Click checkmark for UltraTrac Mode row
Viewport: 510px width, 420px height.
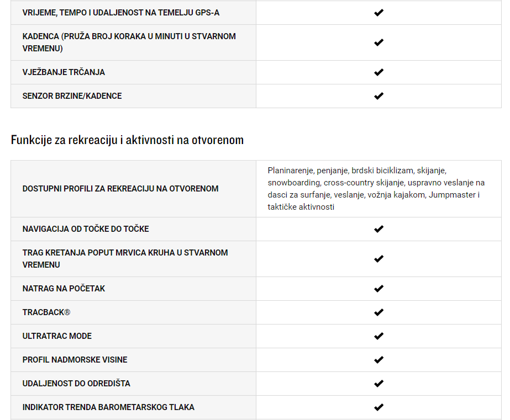pyautogui.click(x=378, y=336)
